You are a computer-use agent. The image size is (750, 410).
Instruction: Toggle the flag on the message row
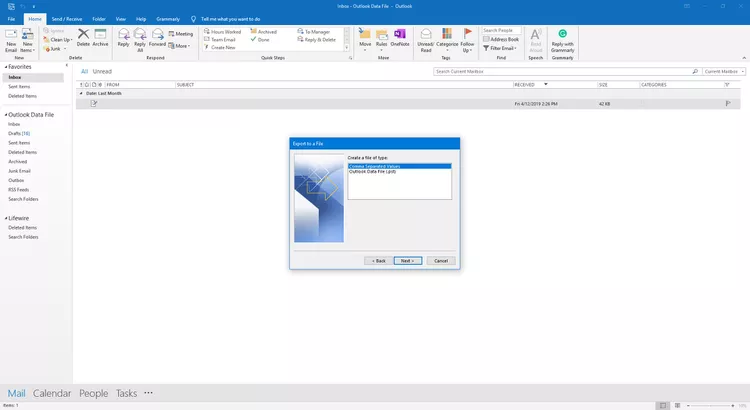[x=728, y=103]
